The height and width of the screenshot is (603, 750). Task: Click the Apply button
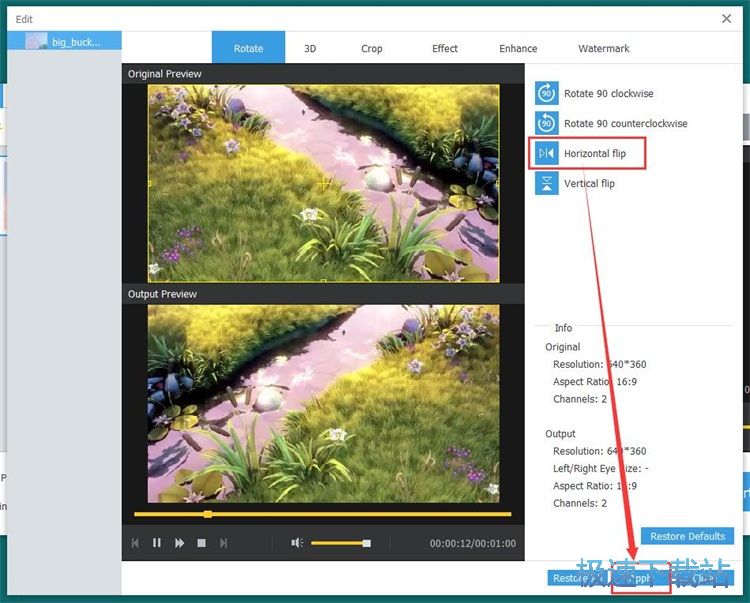click(x=641, y=578)
